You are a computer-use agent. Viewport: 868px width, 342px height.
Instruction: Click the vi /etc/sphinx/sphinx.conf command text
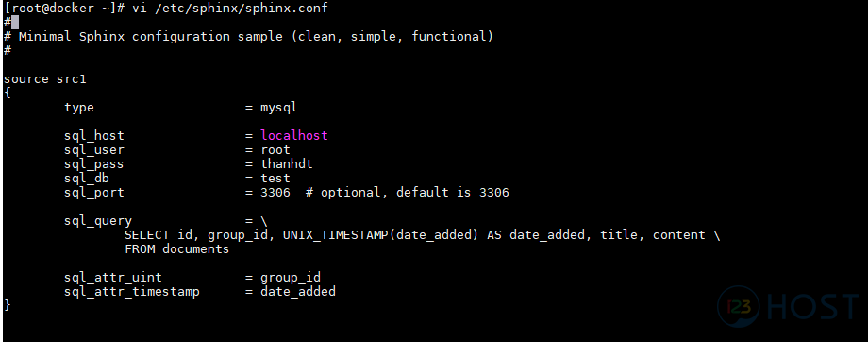click(x=229, y=9)
